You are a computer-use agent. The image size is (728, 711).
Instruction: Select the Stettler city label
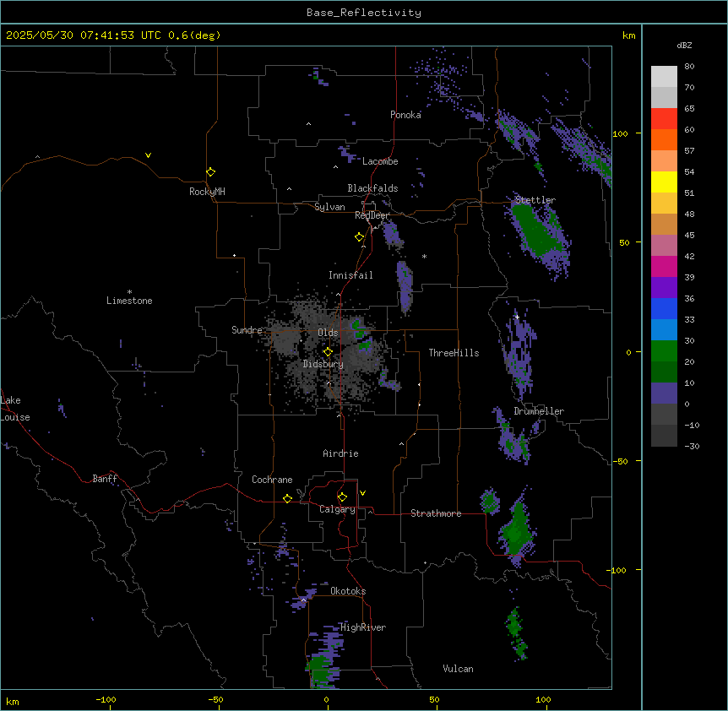[x=535, y=200]
